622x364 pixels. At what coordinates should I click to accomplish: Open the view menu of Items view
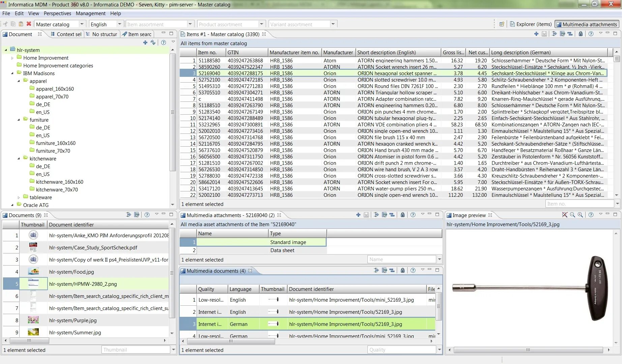pos(600,33)
